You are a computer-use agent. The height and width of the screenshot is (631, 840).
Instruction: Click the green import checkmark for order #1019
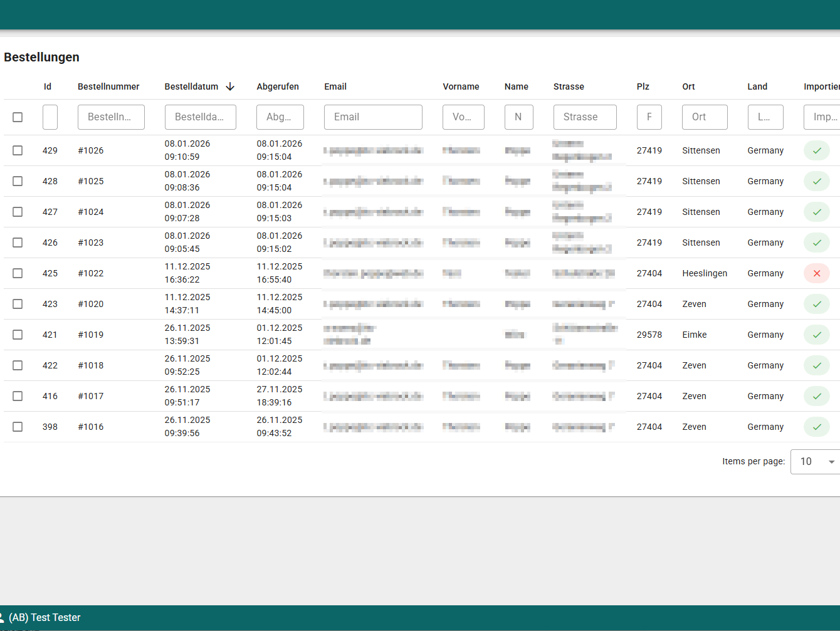[x=816, y=335]
